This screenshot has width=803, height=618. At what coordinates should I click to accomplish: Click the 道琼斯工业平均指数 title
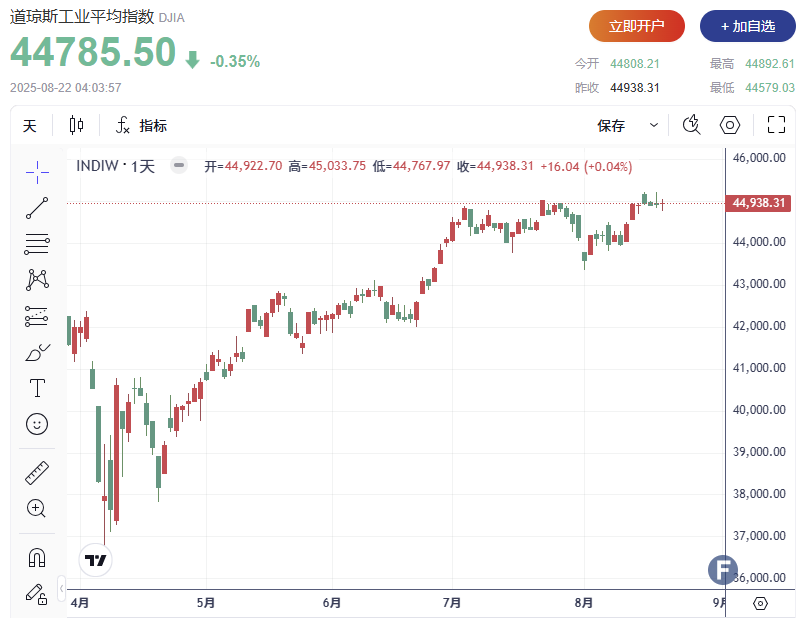[82, 17]
